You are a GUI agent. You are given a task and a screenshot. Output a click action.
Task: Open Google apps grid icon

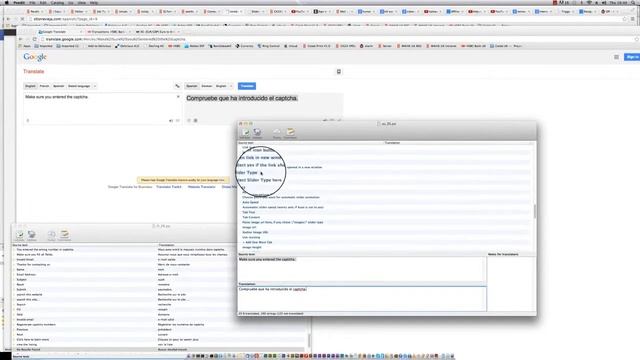click(616, 57)
